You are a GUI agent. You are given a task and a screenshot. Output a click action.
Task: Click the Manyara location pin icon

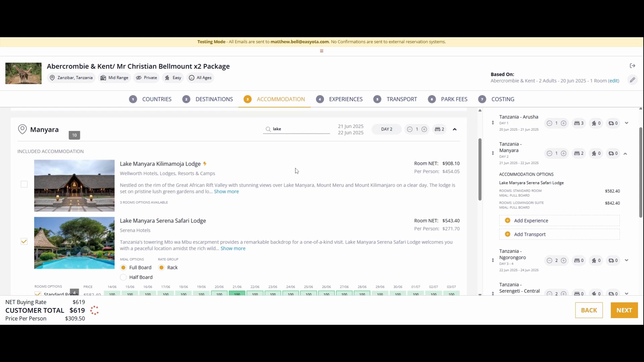click(22, 129)
